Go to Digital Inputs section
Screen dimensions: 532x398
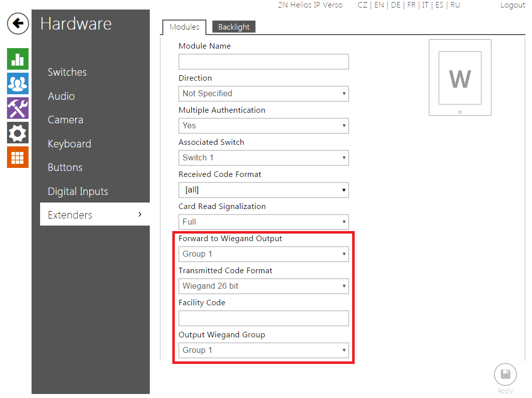coord(78,191)
